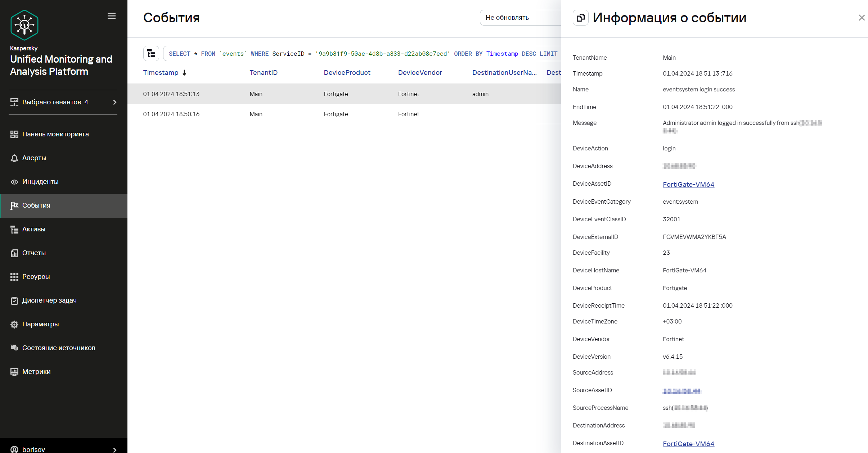Click into the SQL query input field
The height and width of the screenshot is (453, 868).
coord(362,54)
